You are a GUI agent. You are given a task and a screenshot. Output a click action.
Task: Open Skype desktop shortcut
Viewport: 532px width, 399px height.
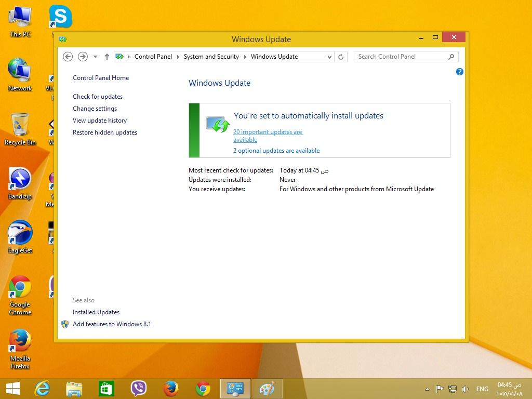(x=60, y=17)
